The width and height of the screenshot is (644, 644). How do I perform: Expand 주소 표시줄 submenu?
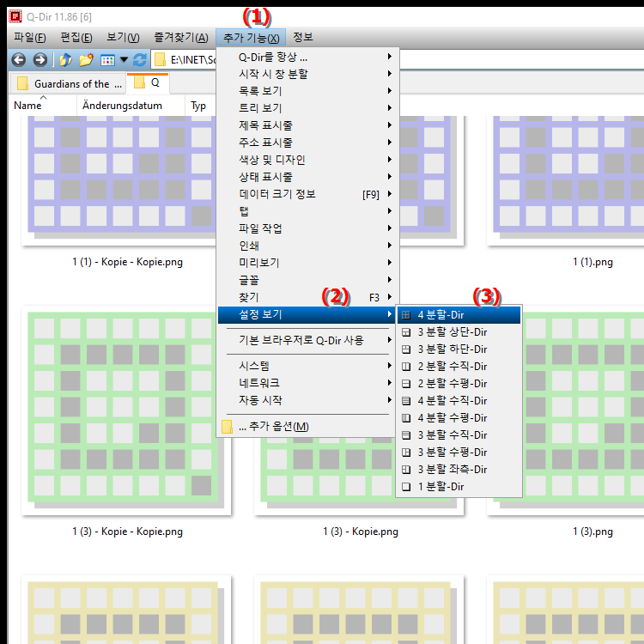[x=306, y=143]
